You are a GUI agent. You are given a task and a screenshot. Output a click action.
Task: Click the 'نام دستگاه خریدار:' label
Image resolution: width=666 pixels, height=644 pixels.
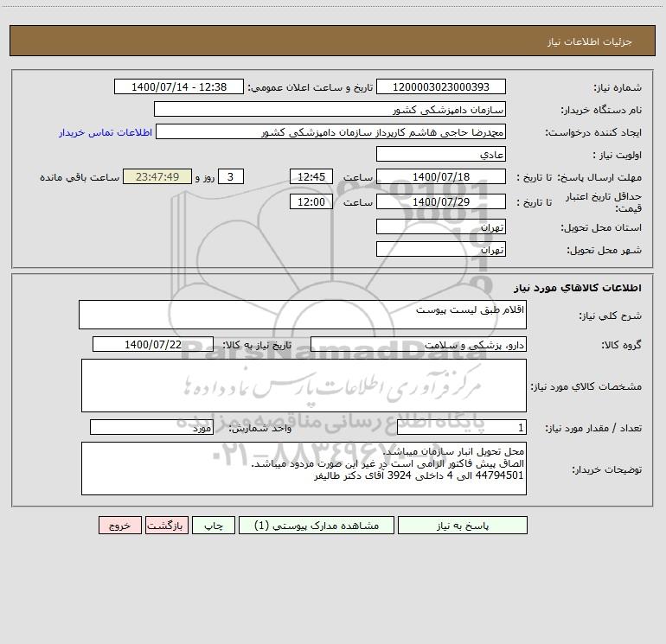(x=601, y=110)
